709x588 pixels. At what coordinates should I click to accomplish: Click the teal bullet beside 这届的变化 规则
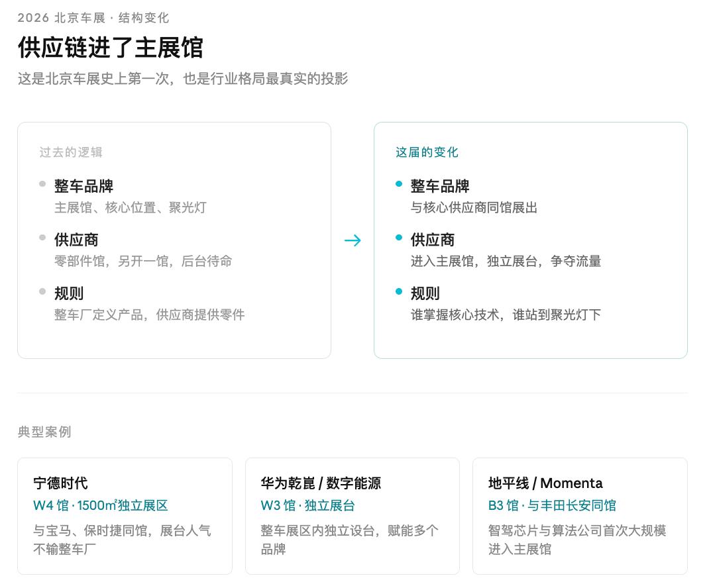(x=399, y=291)
